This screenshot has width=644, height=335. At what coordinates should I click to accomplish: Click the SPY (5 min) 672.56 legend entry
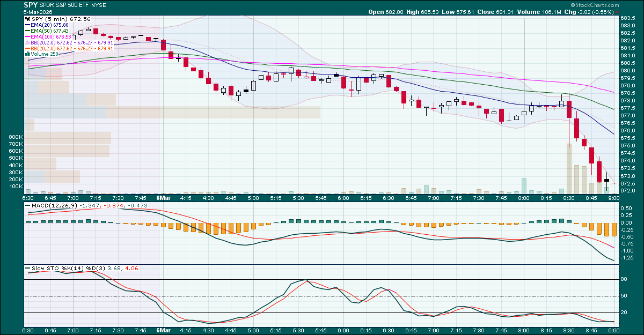pyautogui.click(x=57, y=19)
